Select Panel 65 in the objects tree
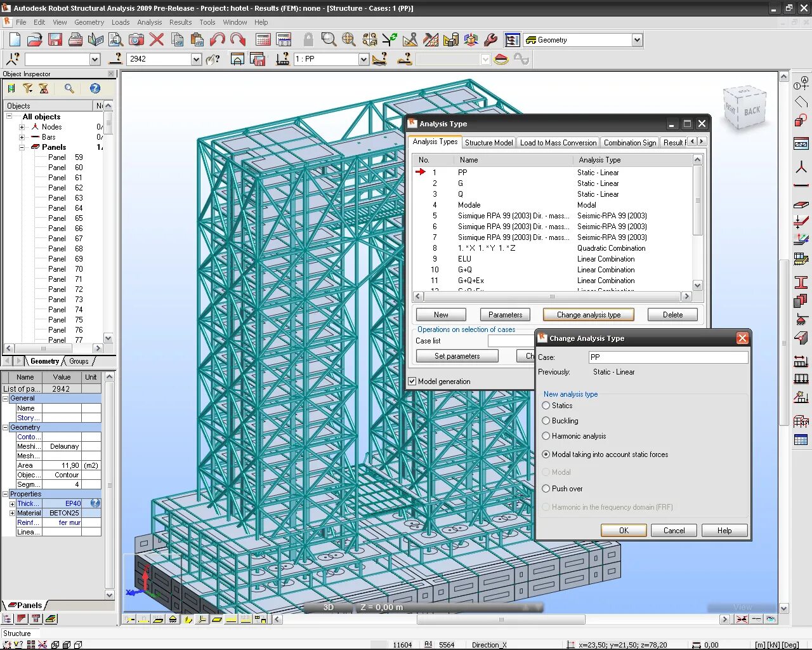Image resolution: width=812 pixels, height=650 pixels. coord(65,218)
